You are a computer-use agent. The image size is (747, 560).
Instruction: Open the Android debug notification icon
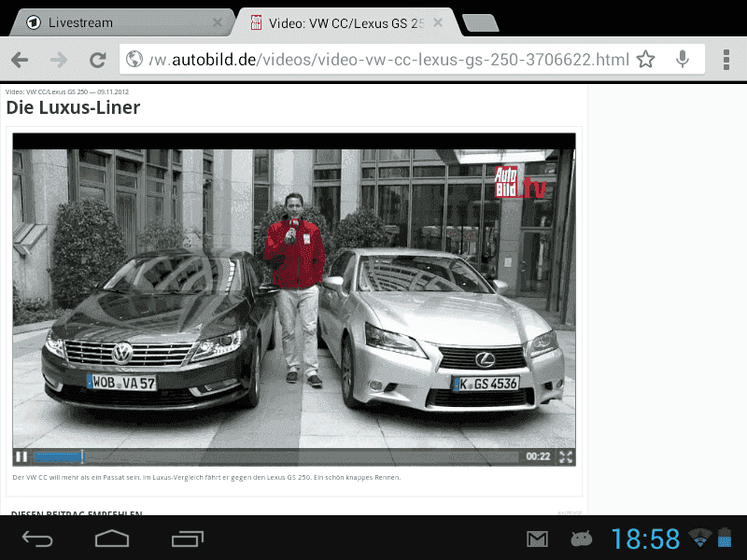[581, 539]
